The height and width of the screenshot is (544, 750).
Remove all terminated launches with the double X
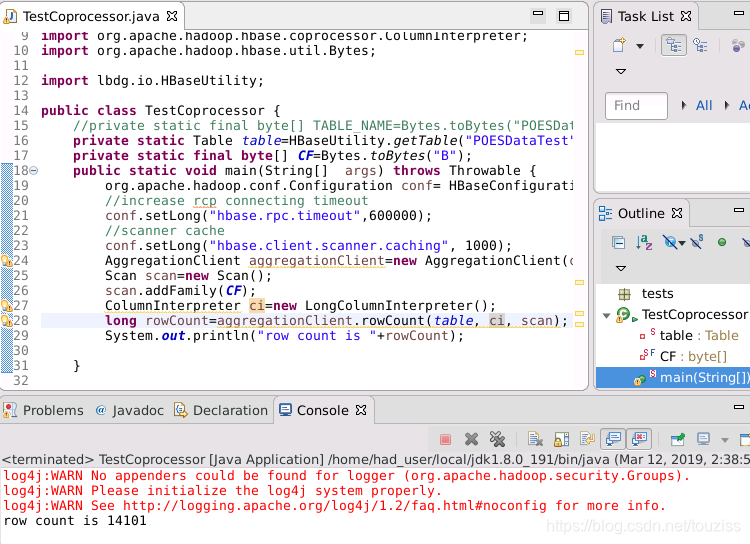tap(497, 439)
